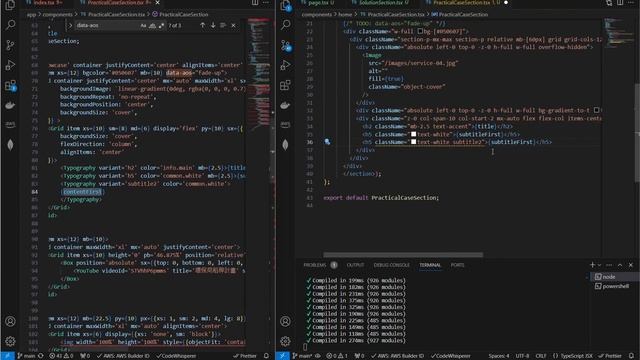Viewport: 640px width, 360px height.
Task: Toggle Match Case in find widget
Action: (143, 25)
